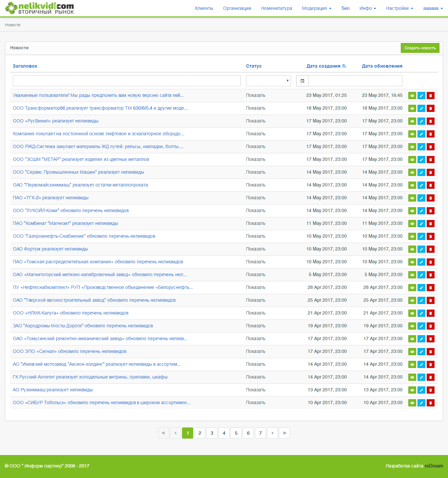
Task: Sort by Дата обновления column
Action: (x=382, y=66)
